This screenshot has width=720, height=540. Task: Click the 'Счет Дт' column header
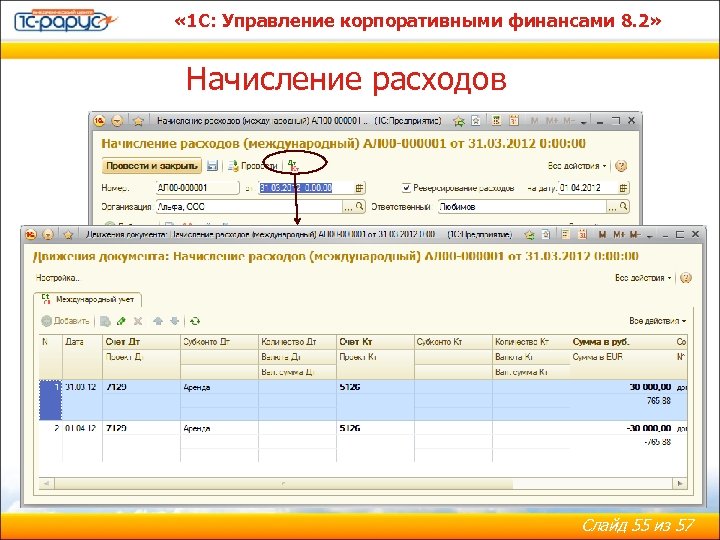(141, 342)
